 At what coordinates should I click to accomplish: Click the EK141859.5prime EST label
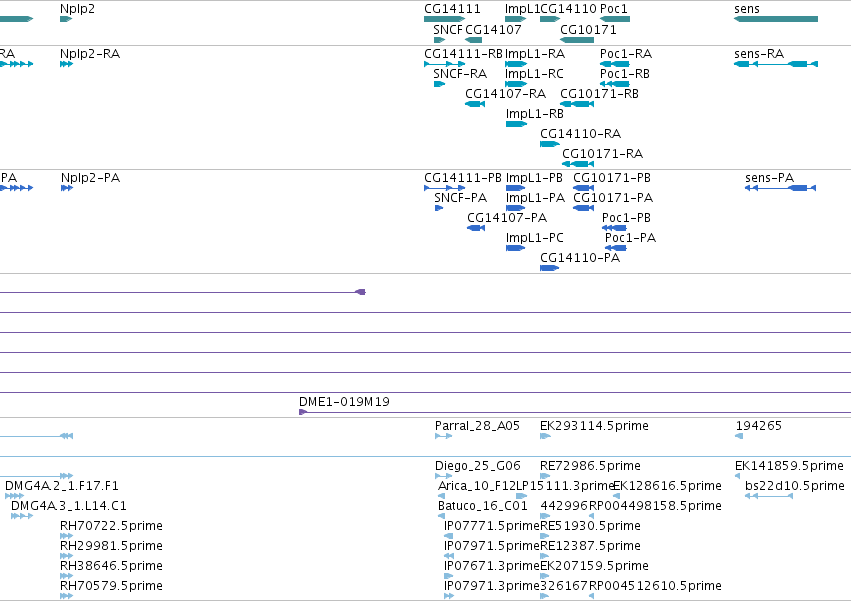(x=789, y=466)
